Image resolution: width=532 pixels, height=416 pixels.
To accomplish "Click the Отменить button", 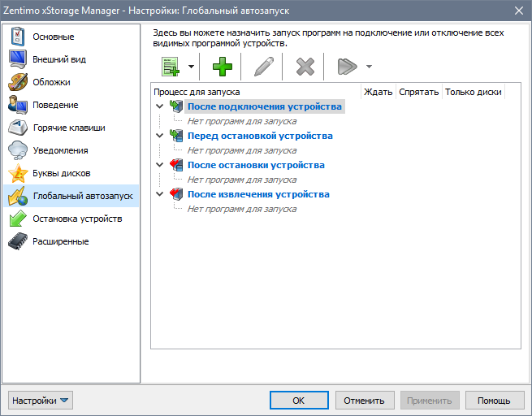I will tap(365, 401).
